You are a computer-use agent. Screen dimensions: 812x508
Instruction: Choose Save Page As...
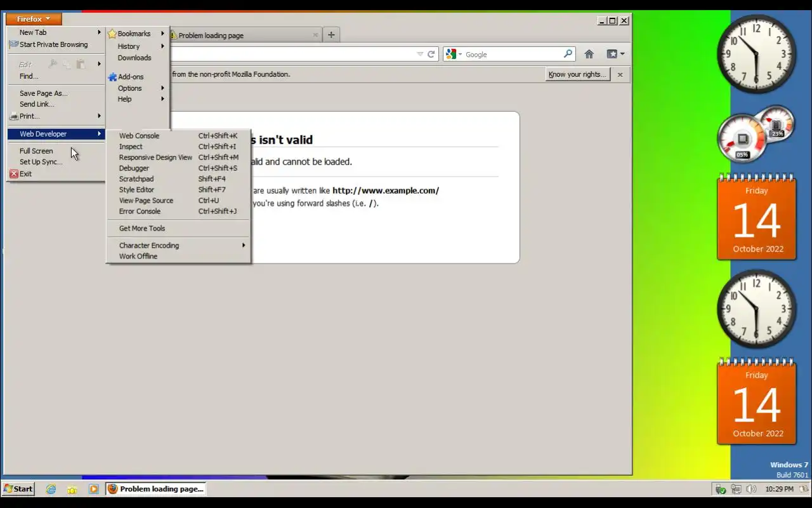tap(56, 93)
